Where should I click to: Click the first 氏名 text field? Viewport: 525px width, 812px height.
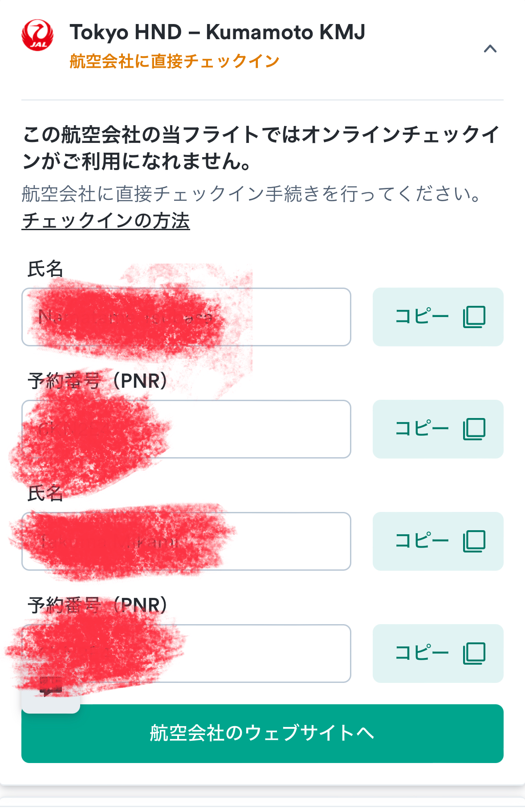coord(285,317)
